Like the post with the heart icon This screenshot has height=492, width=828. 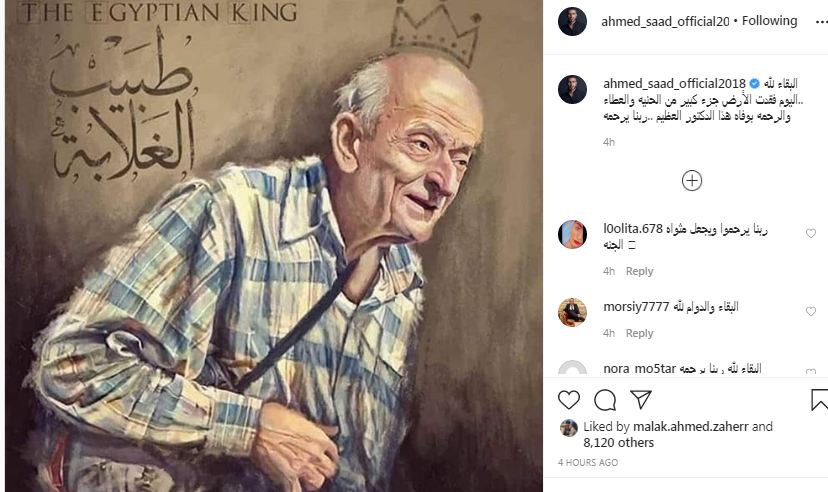point(569,400)
